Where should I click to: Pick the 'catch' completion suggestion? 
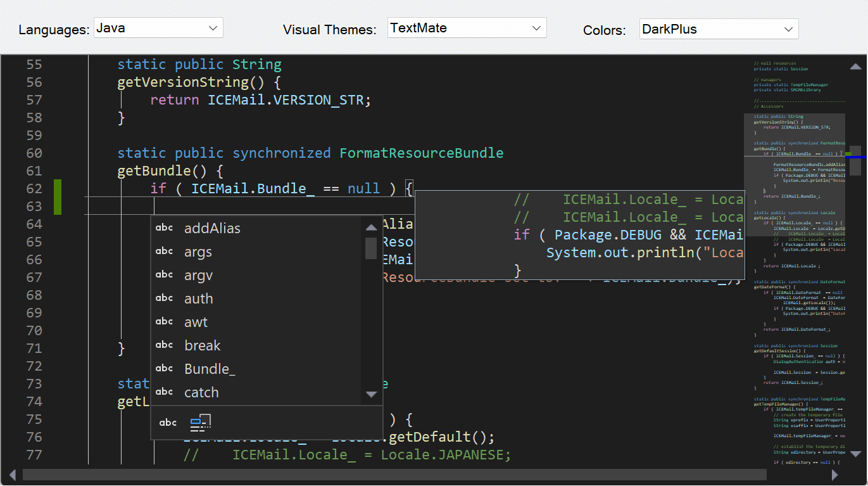pyautogui.click(x=201, y=392)
